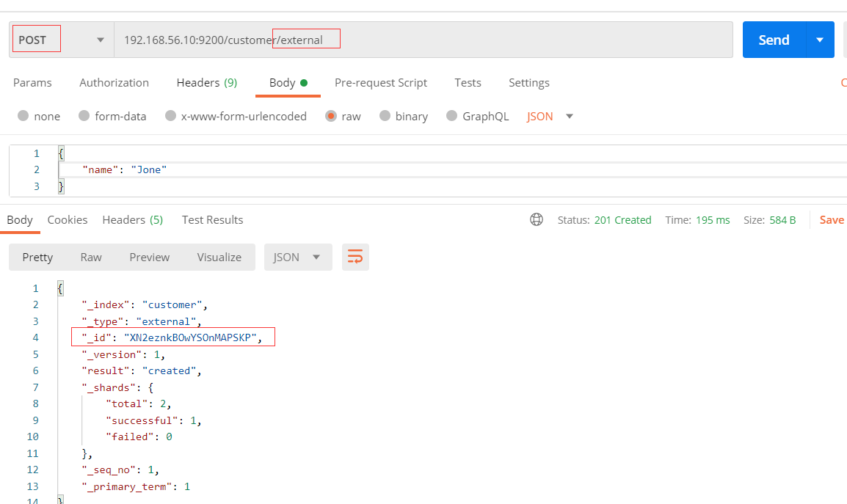Viewport: 847px width, 504px height.
Task: Open response Cookies tab
Action: (68, 220)
